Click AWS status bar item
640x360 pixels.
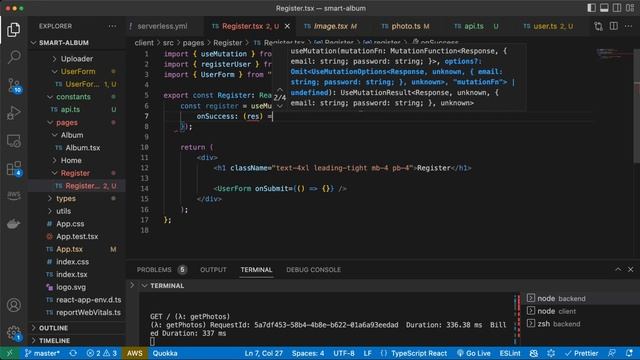(x=134, y=353)
